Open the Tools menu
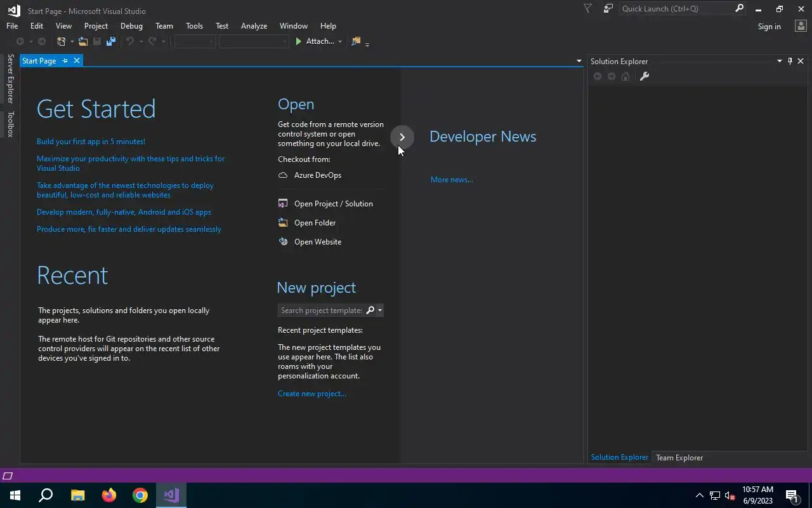 [x=194, y=26]
